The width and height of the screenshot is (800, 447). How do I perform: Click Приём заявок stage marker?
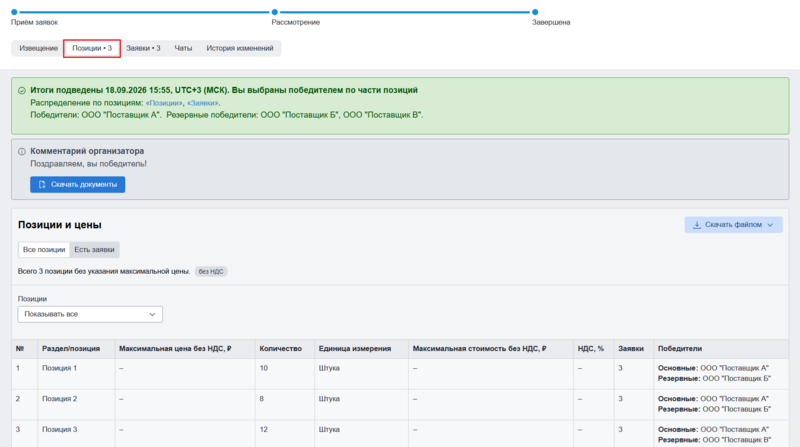[14, 12]
